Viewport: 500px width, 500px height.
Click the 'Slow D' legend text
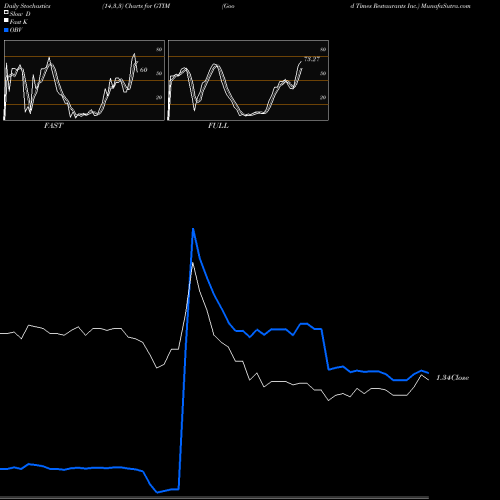pyautogui.click(x=20, y=14)
